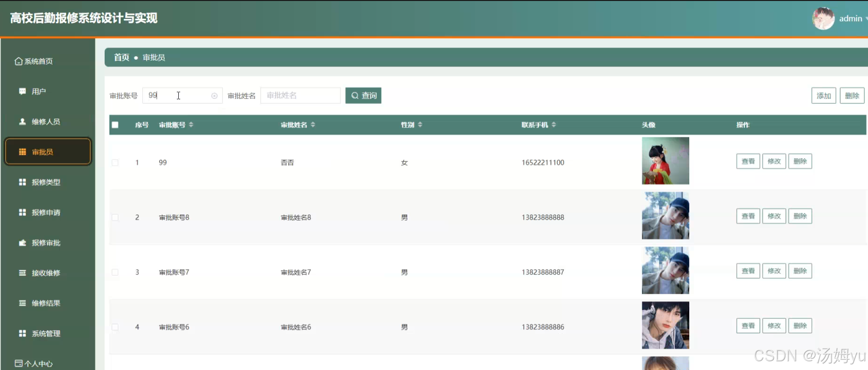Screen dimensions: 868x370
Task: Check the checkbox for row 99
Action: tap(115, 162)
